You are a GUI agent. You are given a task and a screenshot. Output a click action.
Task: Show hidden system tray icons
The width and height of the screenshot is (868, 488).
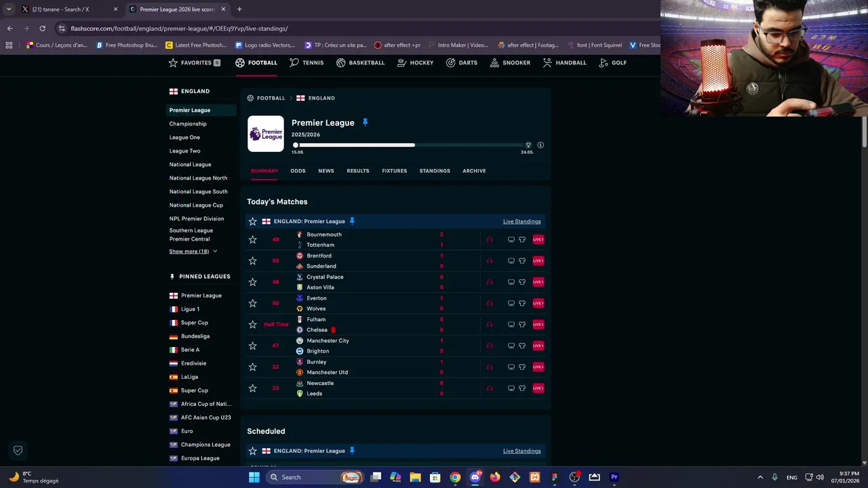pyautogui.click(x=760, y=477)
